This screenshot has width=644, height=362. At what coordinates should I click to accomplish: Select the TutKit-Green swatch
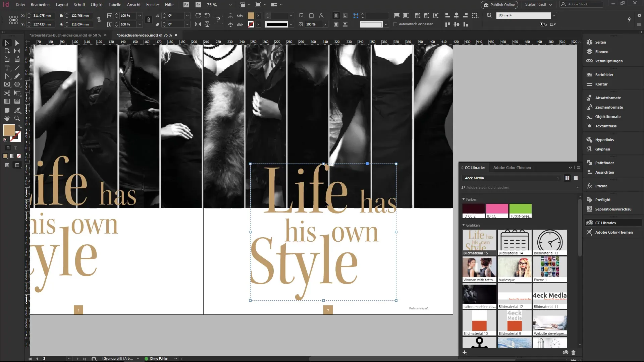coord(520,211)
